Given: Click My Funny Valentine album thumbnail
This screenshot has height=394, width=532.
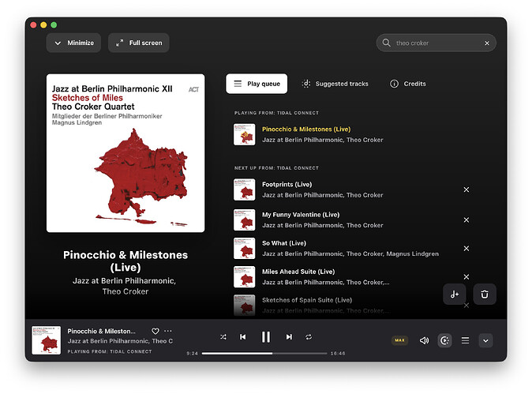Looking at the screenshot, I should tap(244, 220).
